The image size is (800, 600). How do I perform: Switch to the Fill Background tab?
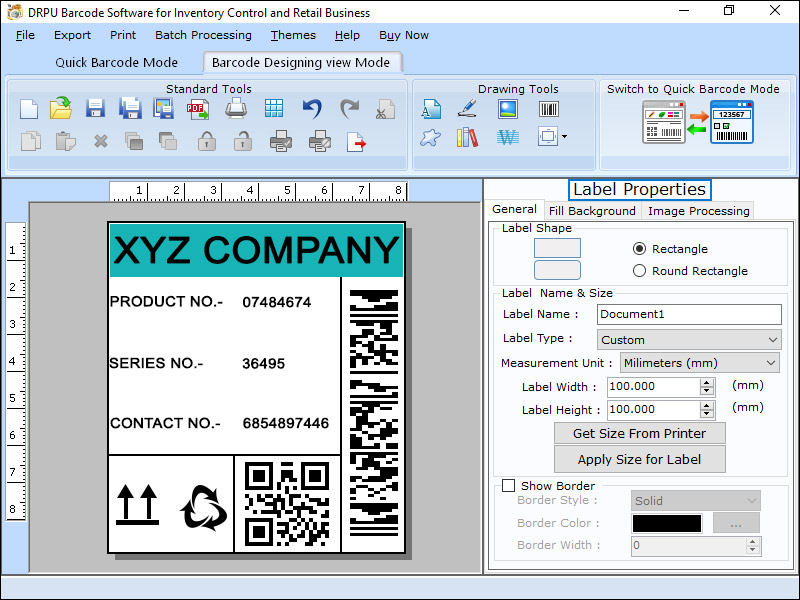(592, 211)
